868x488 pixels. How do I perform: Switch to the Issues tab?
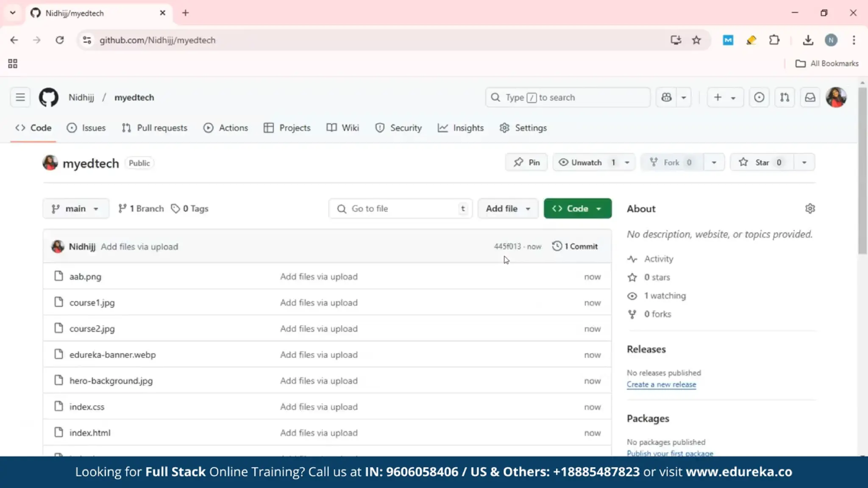pyautogui.click(x=86, y=128)
